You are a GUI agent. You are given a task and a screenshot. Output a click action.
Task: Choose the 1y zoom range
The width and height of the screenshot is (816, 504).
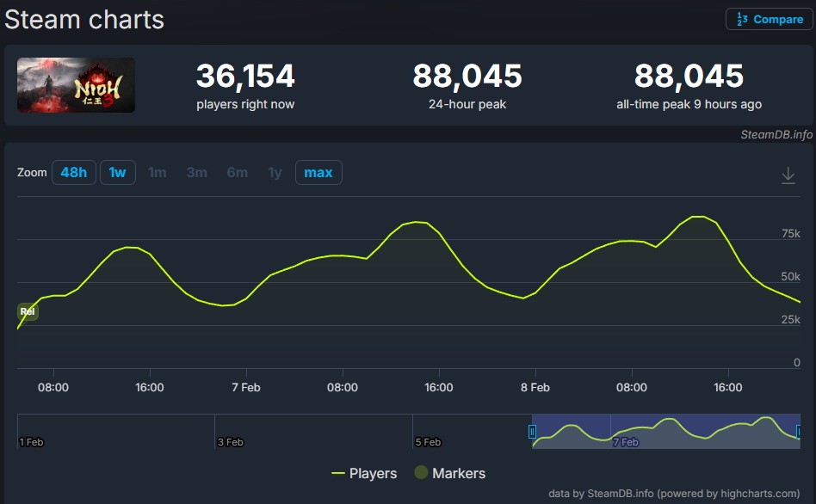click(274, 172)
